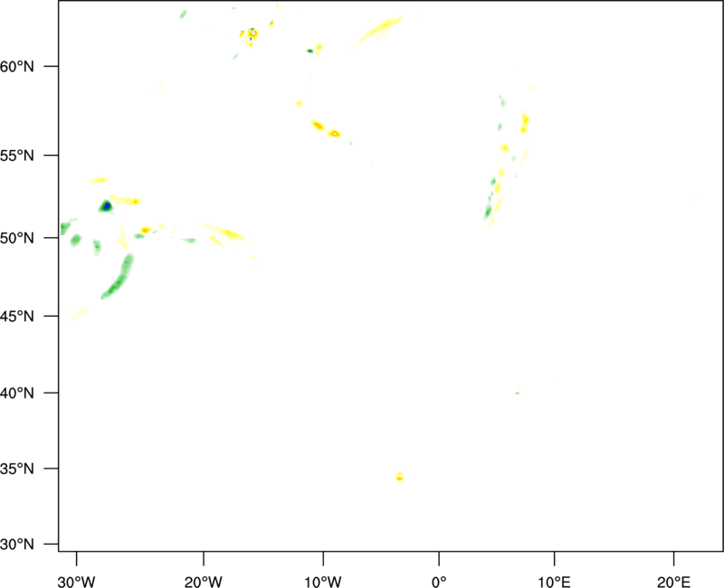Click the 10°E longitude axis label
The width and height of the screenshot is (724, 588).
(x=554, y=582)
